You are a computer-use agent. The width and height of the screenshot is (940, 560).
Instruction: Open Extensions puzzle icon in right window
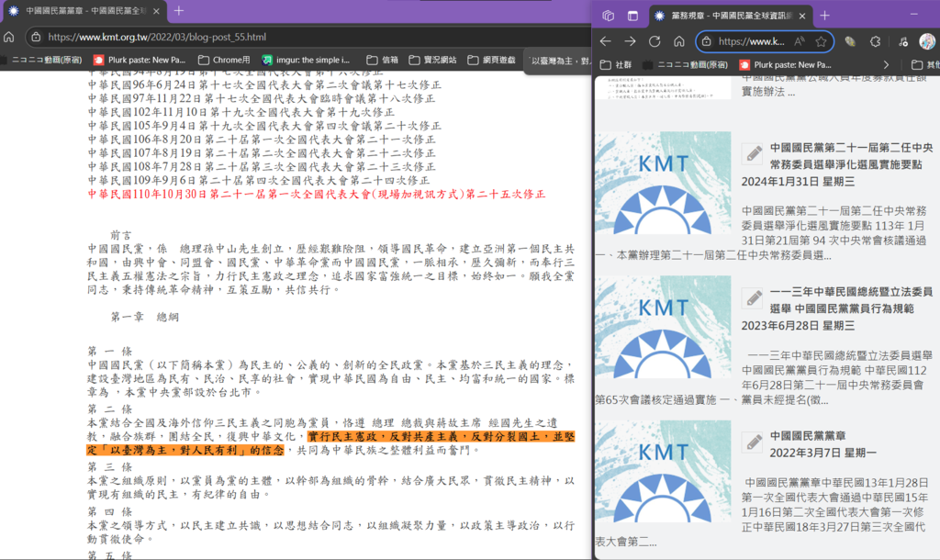pyautogui.click(x=875, y=41)
